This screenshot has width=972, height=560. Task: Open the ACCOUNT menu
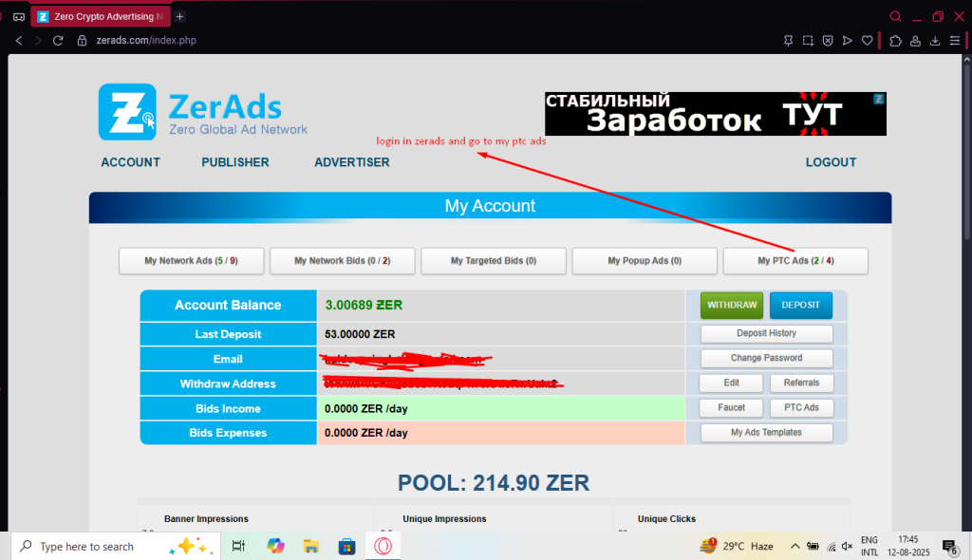pos(130,162)
